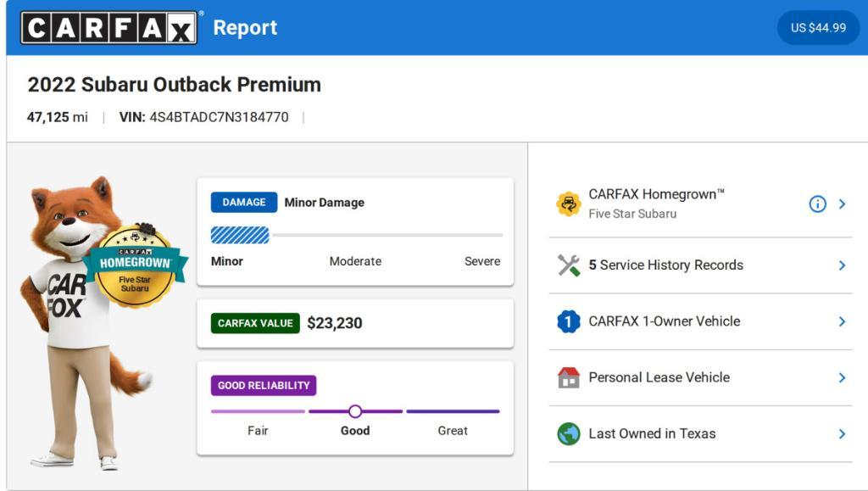Screen dimensions: 868x491
Task: Open Last Owned in Texas link
Action: [652, 433]
